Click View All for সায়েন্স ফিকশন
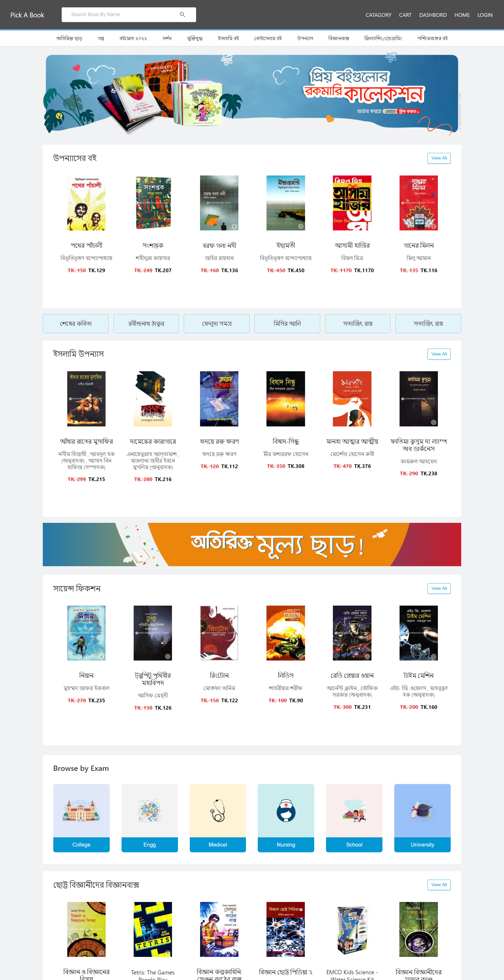The image size is (504, 980). pos(439,588)
